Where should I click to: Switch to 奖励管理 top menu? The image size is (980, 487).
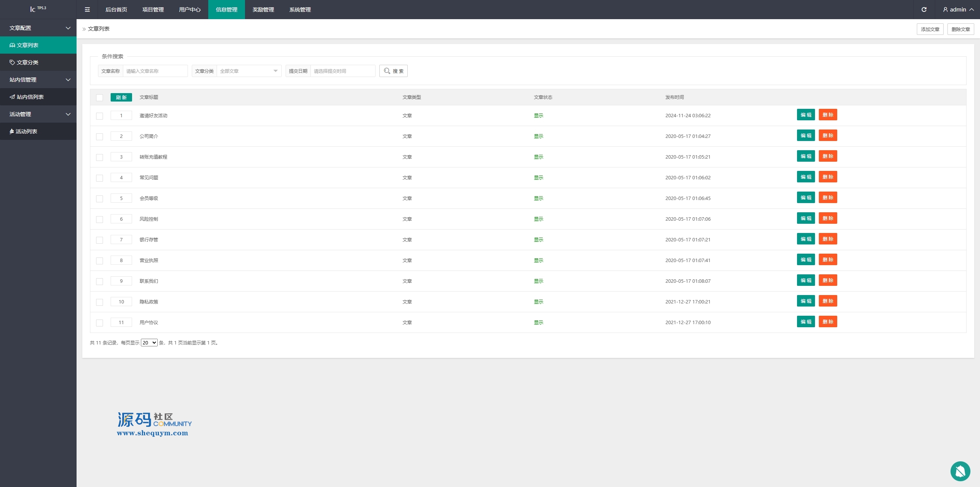click(263, 10)
